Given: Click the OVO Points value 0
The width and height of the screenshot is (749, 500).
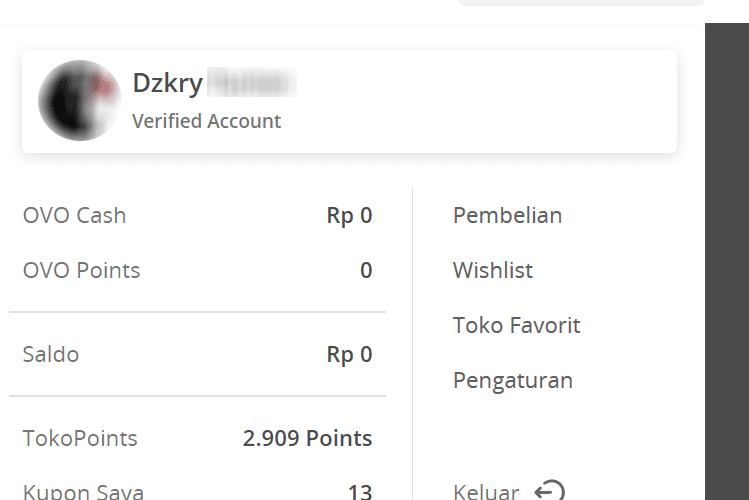Looking at the screenshot, I should (366, 270).
